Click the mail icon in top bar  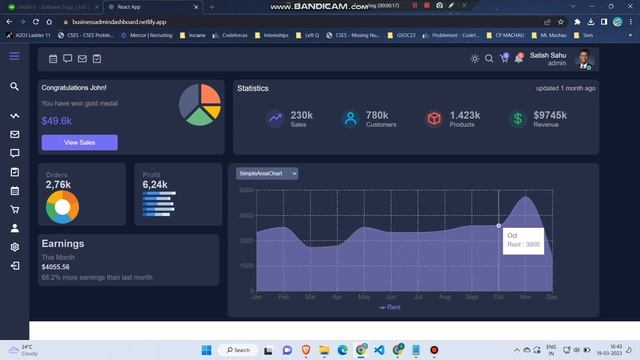82,59
